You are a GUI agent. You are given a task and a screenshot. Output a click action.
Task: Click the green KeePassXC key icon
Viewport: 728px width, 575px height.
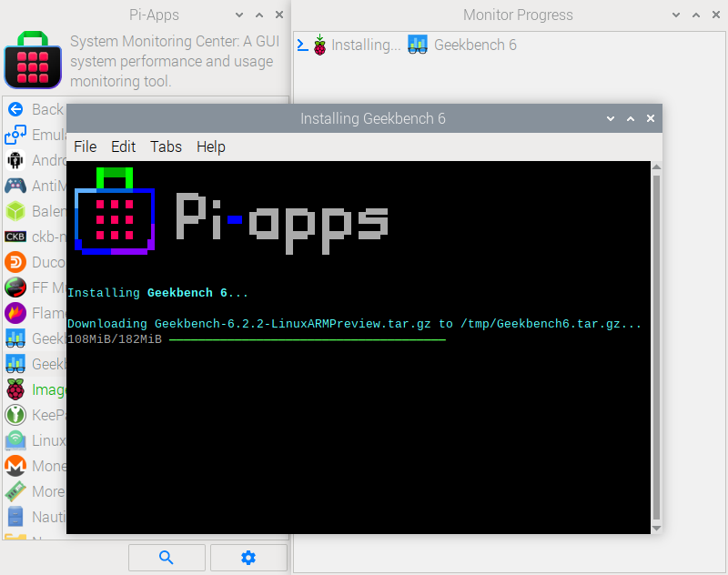click(15, 415)
